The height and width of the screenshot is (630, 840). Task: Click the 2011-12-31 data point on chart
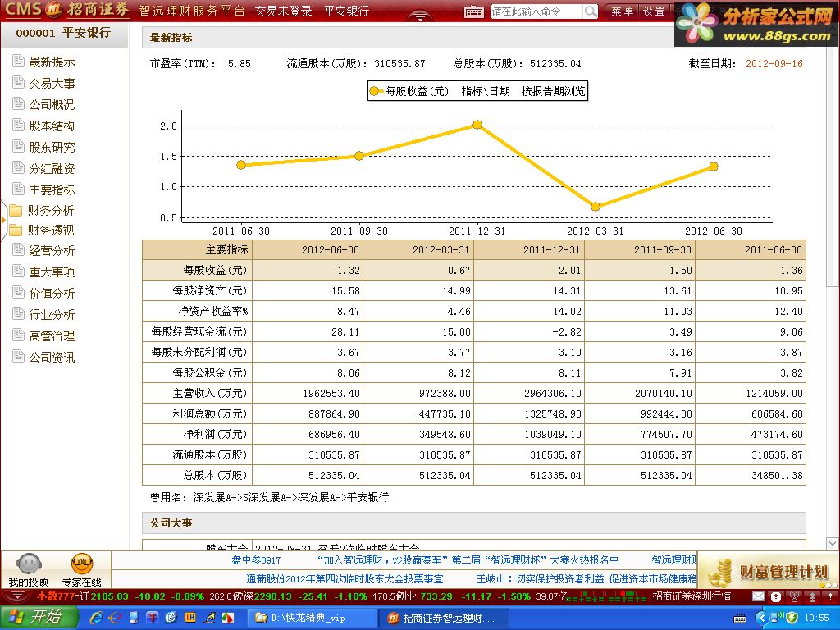pyautogui.click(x=477, y=125)
